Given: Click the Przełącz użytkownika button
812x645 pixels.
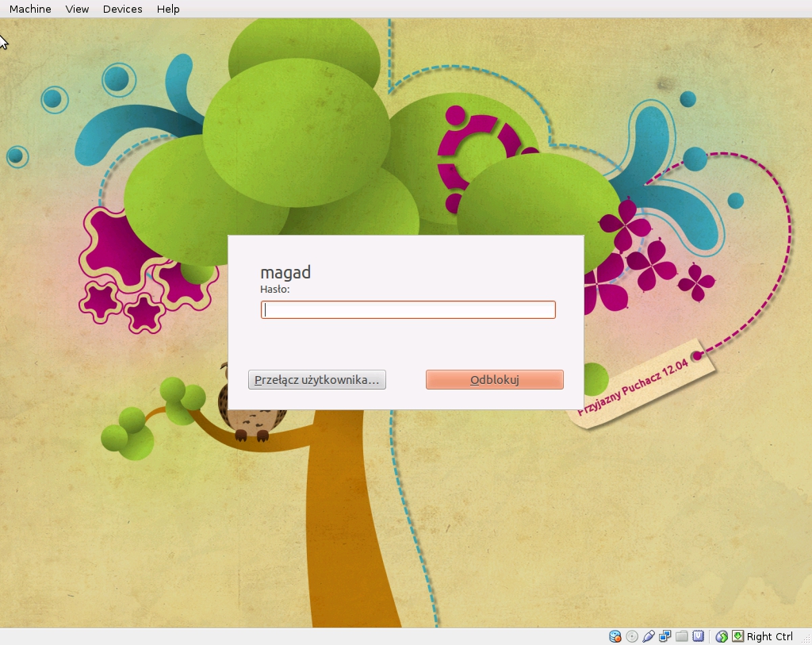Looking at the screenshot, I should pyautogui.click(x=317, y=380).
